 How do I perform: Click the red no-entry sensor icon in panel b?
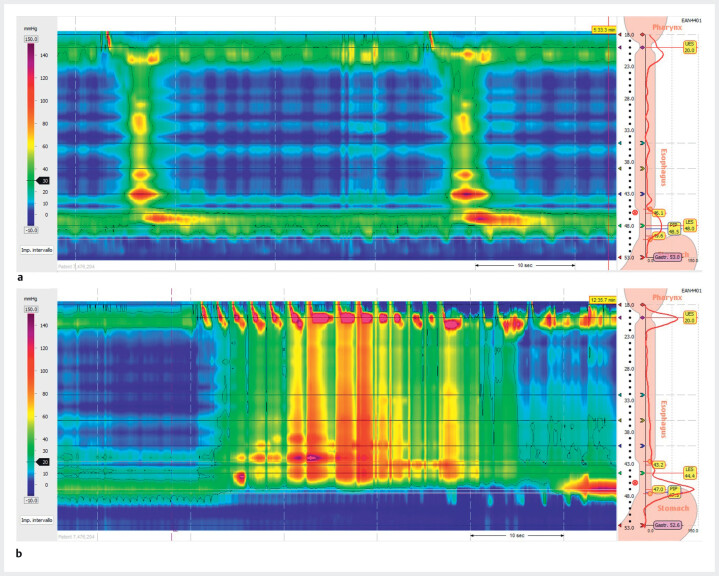coord(635,482)
